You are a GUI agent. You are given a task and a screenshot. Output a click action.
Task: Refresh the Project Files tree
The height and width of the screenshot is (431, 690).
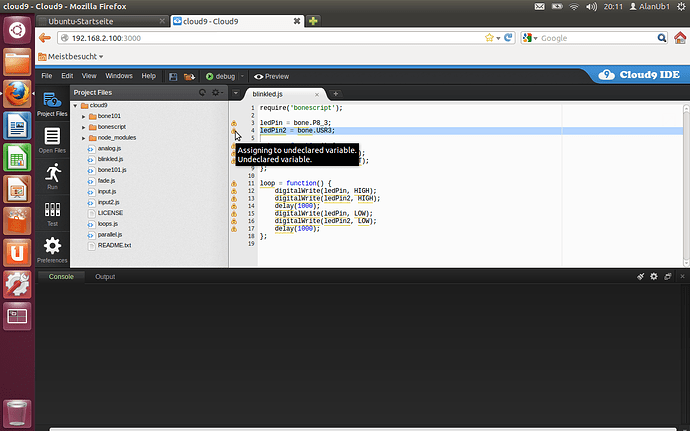(202, 92)
